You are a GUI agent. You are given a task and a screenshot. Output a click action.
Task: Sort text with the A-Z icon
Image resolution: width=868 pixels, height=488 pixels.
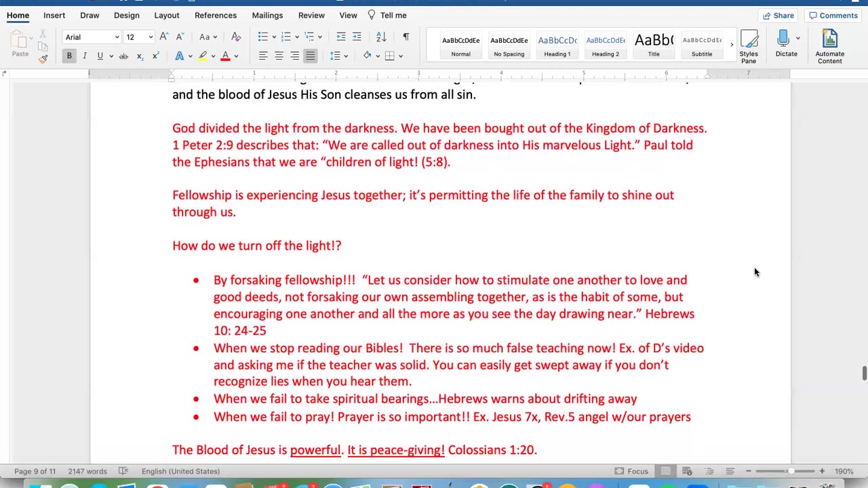[x=381, y=37]
